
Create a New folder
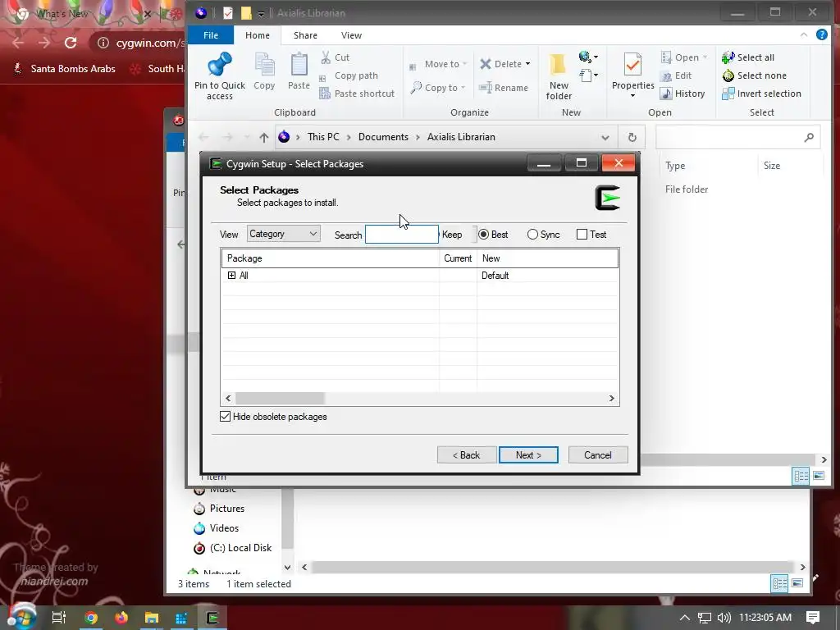click(558, 76)
